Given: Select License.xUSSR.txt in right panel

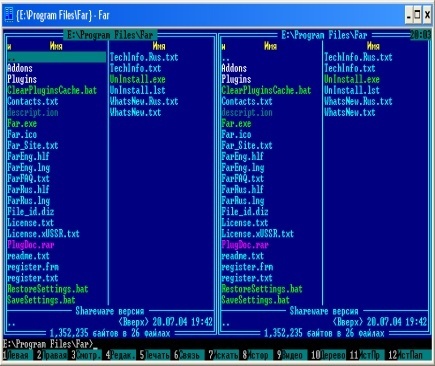Looking at the screenshot, I should click(258, 233).
